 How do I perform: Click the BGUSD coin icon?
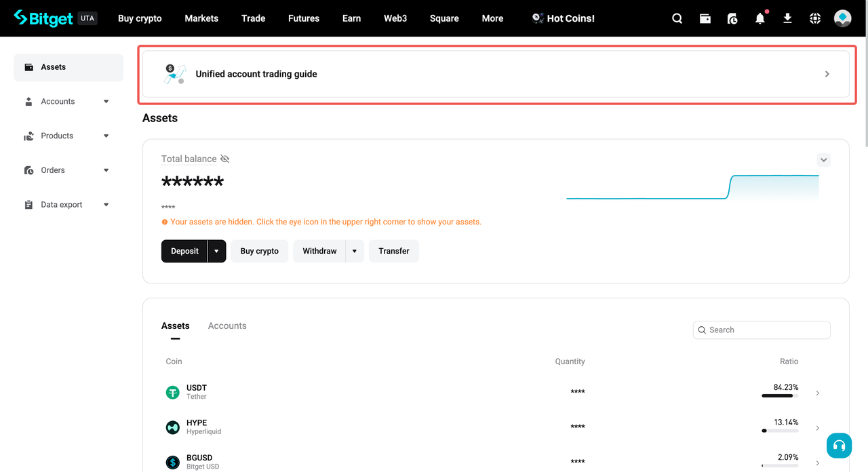[x=173, y=463]
